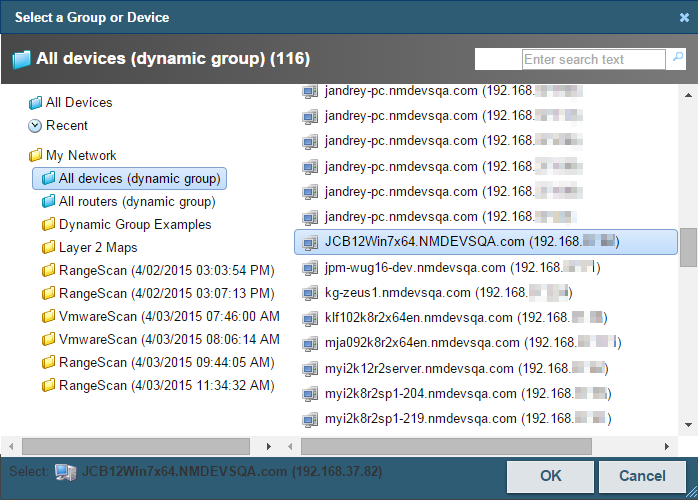Select device myi2k8r2sp1-219.nmdevsqa.com
The image size is (698, 500).
point(468,419)
